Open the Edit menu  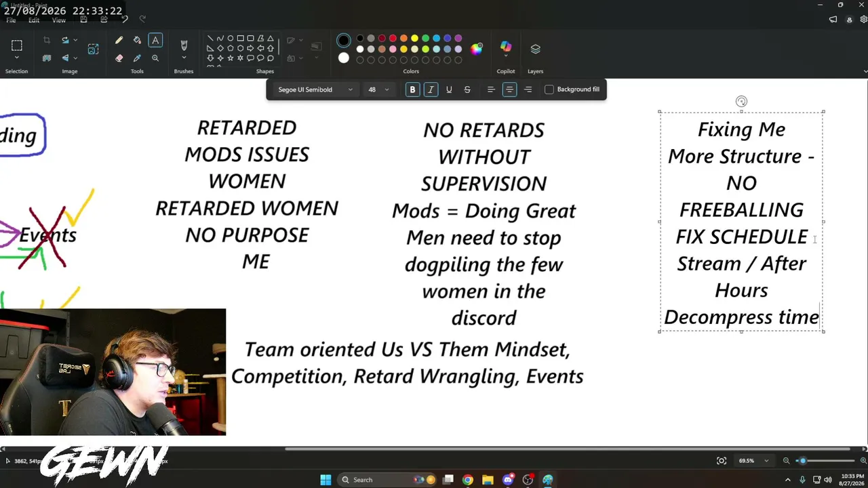(x=34, y=20)
